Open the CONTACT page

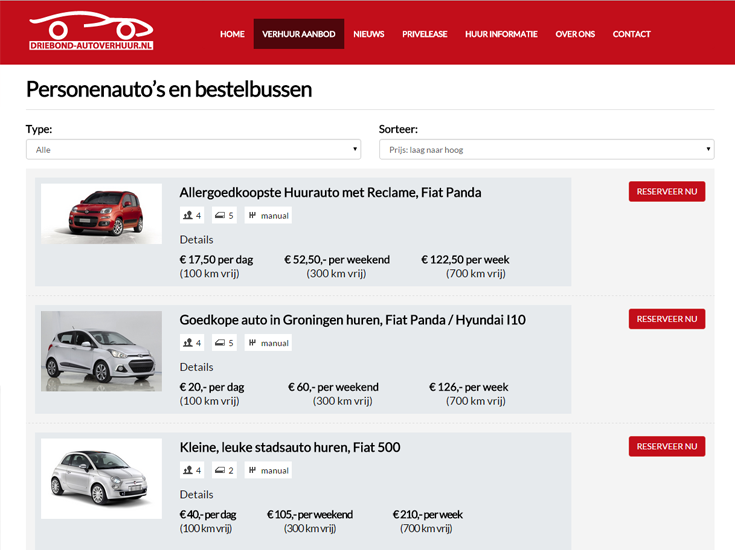click(631, 34)
